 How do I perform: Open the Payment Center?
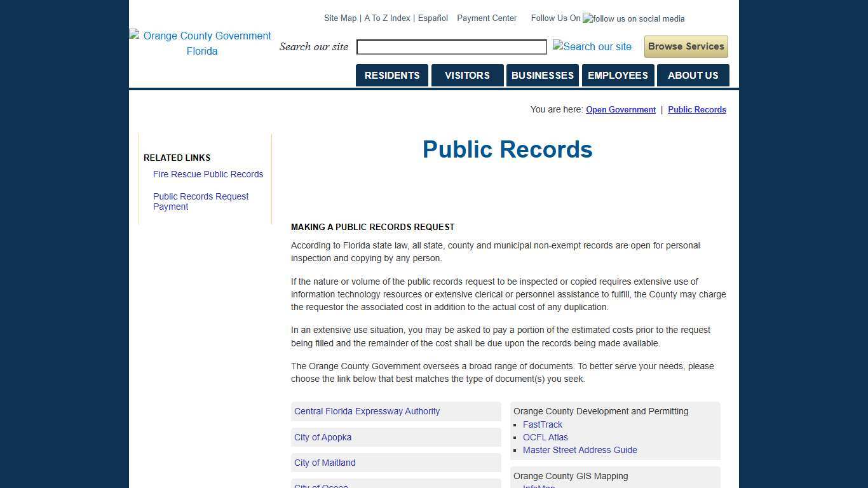[487, 18]
